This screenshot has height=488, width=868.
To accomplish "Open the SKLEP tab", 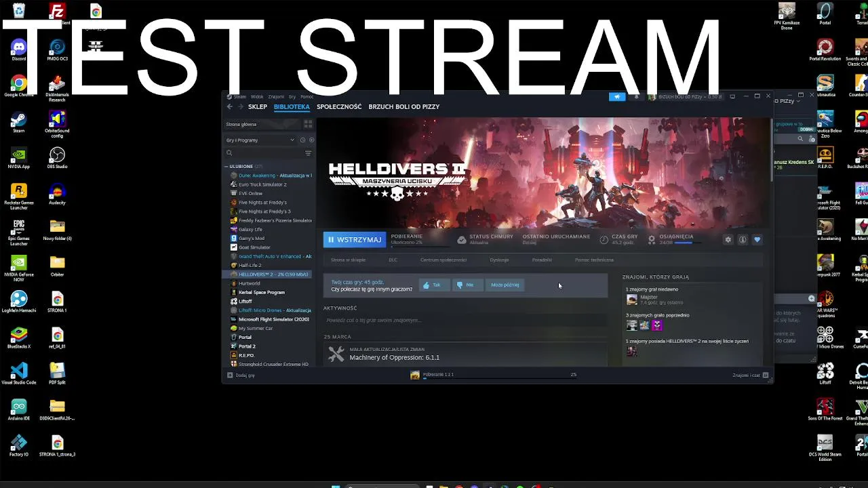I will pyautogui.click(x=258, y=106).
